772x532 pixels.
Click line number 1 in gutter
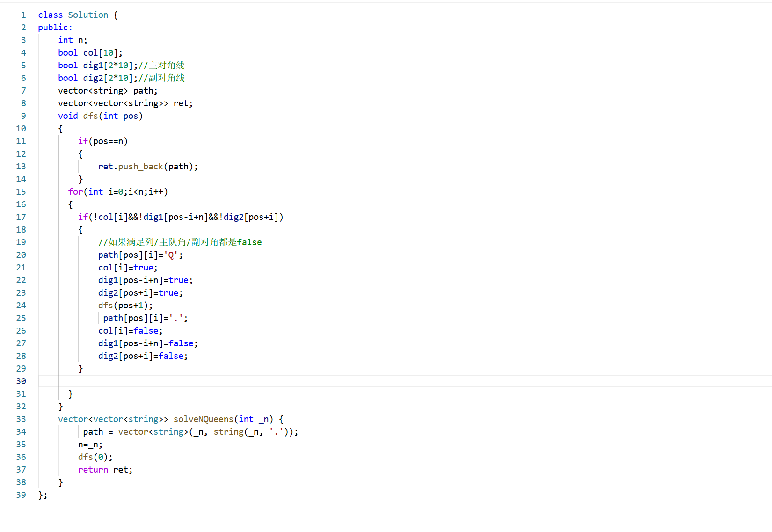click(x=23, y=15)
